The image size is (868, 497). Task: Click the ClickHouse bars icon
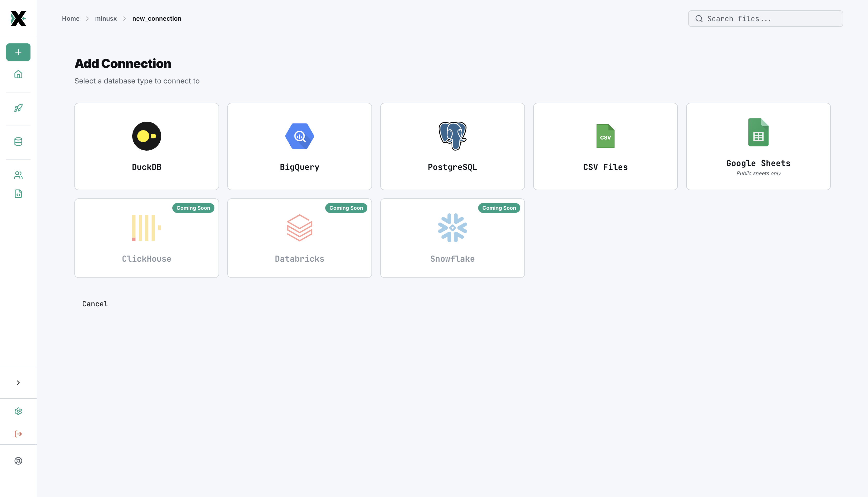tap(147, 228)
